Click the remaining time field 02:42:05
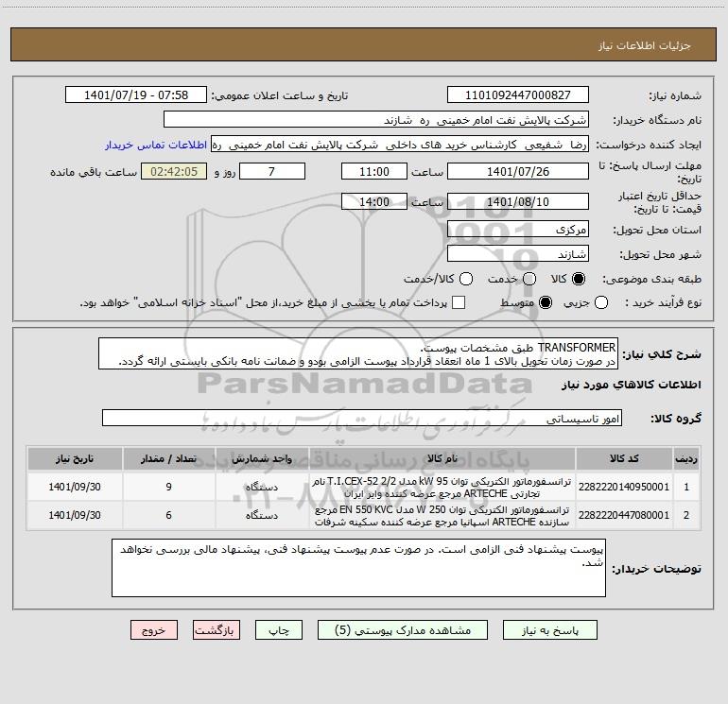 point(174,171)
